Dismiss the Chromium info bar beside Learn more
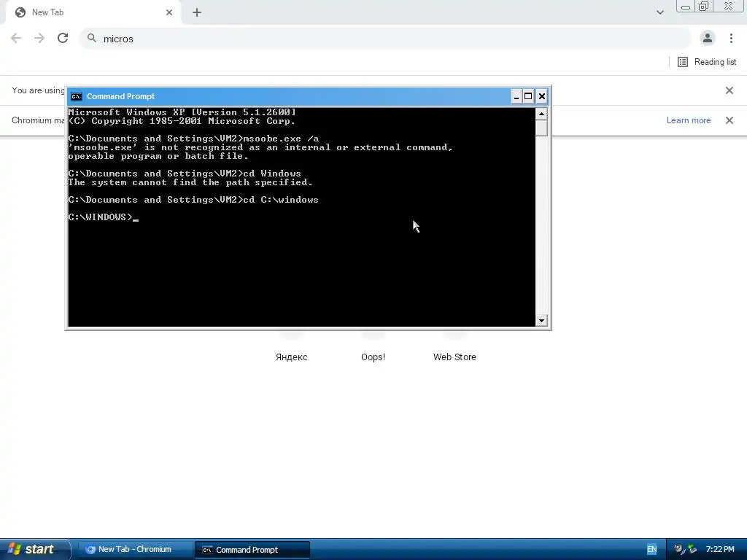Image resolution: width=747 pixels, height=560 pixels. coord(729,120)
